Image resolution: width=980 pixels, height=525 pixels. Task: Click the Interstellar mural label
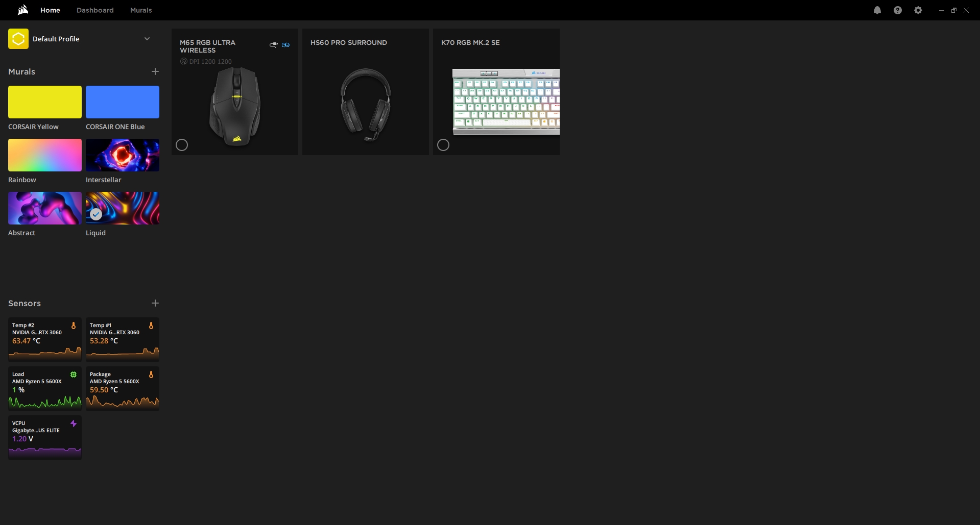[104, 180]
